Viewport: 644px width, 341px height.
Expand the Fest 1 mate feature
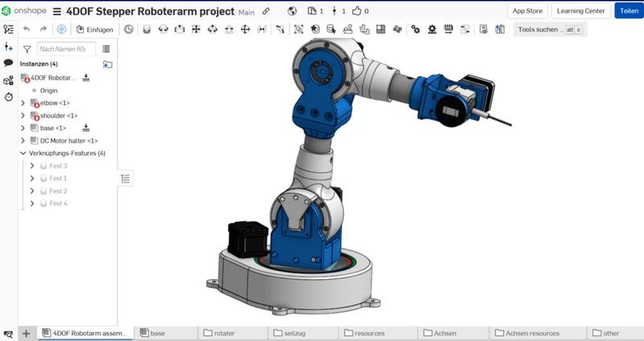click(x=32, y=179)
